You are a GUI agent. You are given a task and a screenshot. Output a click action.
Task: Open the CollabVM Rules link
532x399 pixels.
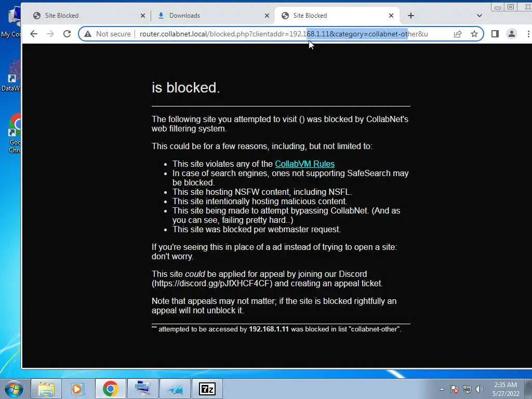304,164
